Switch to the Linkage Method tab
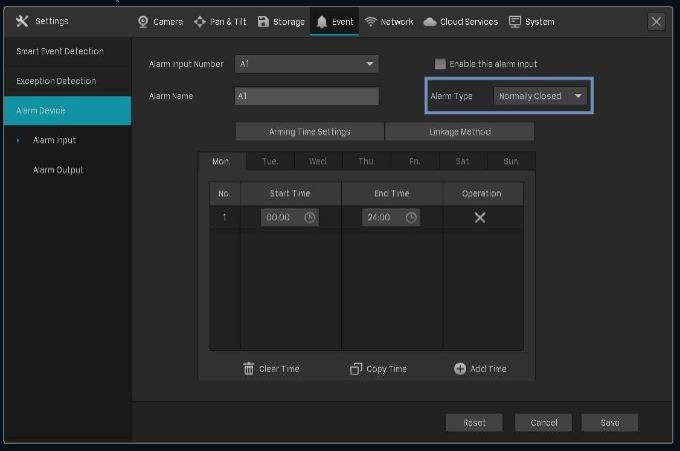The image size is (680, 451). (459, 131)
